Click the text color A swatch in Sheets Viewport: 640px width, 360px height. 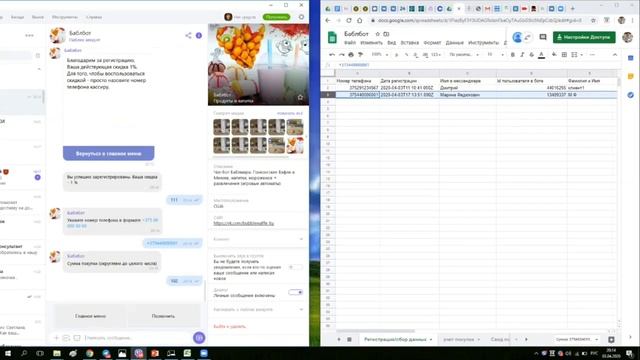pyautogui.click(x=542, y=55)
